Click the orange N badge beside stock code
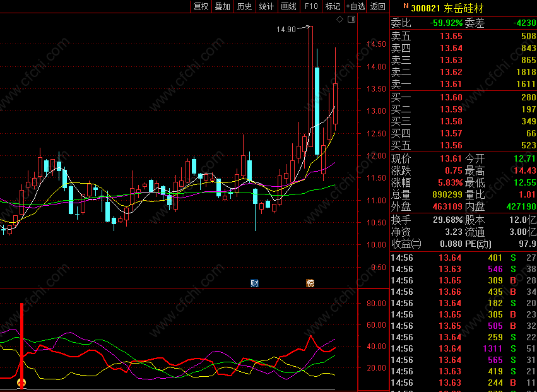 point(406,6)
